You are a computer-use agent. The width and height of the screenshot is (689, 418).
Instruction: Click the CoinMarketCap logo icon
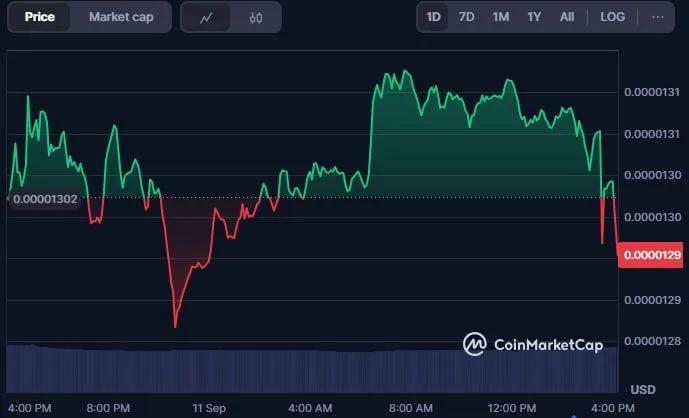click(x=475, y=344)
